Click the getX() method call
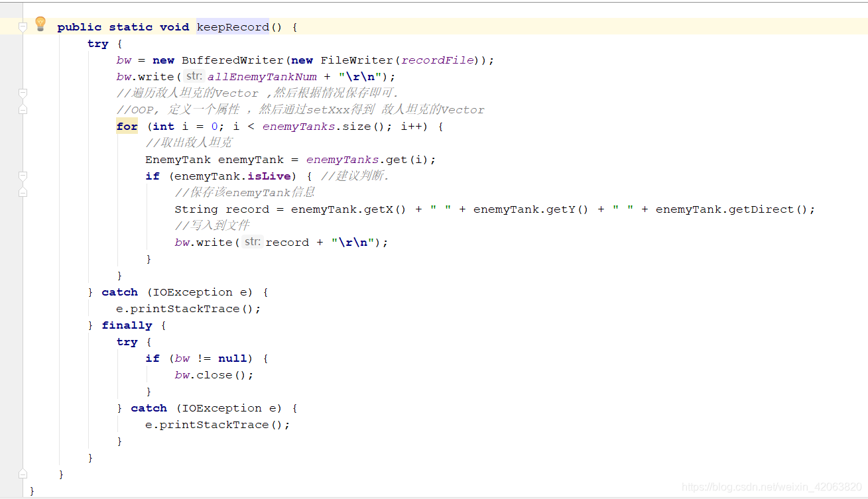This screenshot has height=499, width=868. point(385,209)
